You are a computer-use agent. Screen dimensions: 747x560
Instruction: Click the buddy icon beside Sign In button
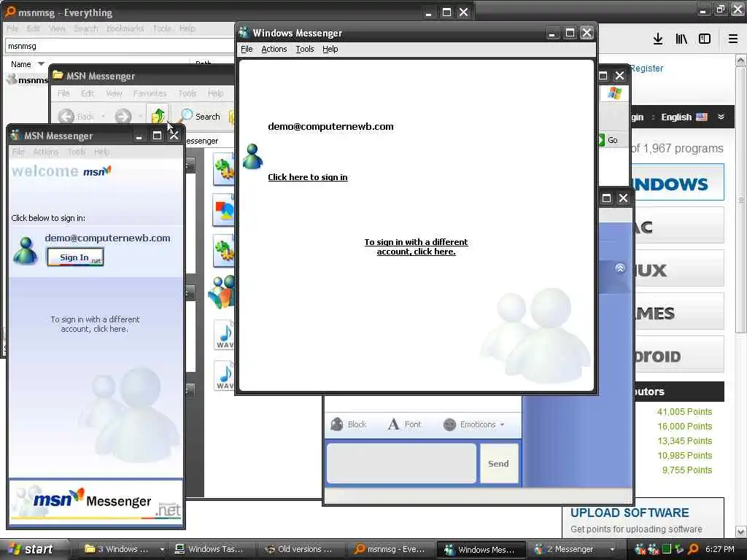(x=26, y=251)
